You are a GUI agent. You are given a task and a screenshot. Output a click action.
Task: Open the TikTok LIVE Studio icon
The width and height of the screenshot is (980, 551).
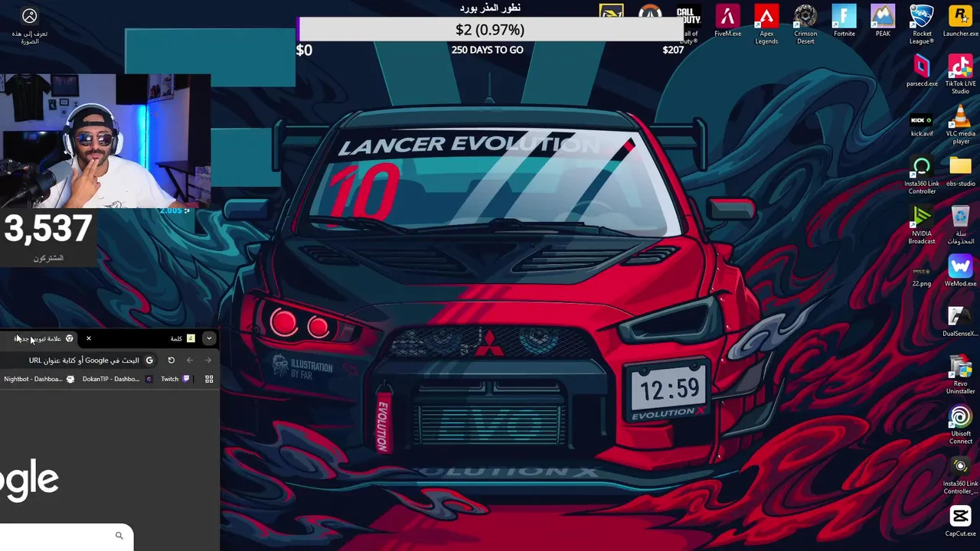coord(960,74)
